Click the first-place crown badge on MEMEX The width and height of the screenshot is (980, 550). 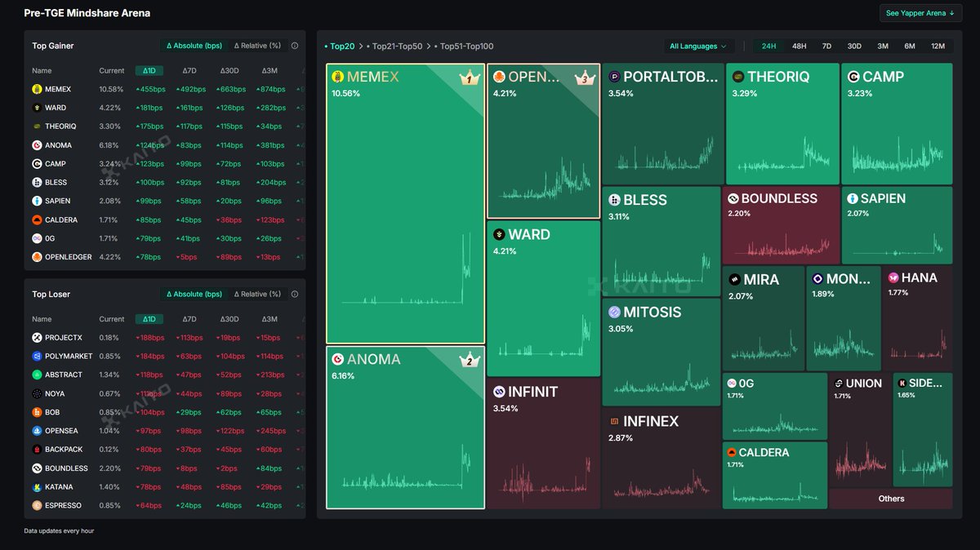tap(470, 78)
